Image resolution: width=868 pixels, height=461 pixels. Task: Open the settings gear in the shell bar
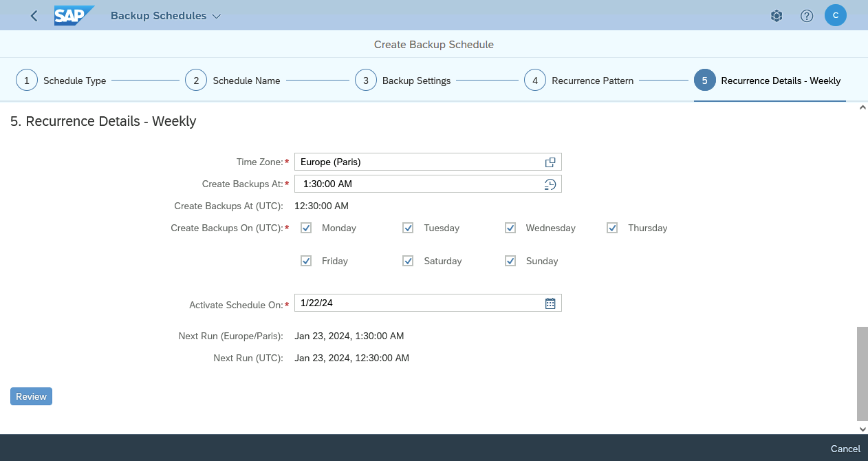click(776, 15)
